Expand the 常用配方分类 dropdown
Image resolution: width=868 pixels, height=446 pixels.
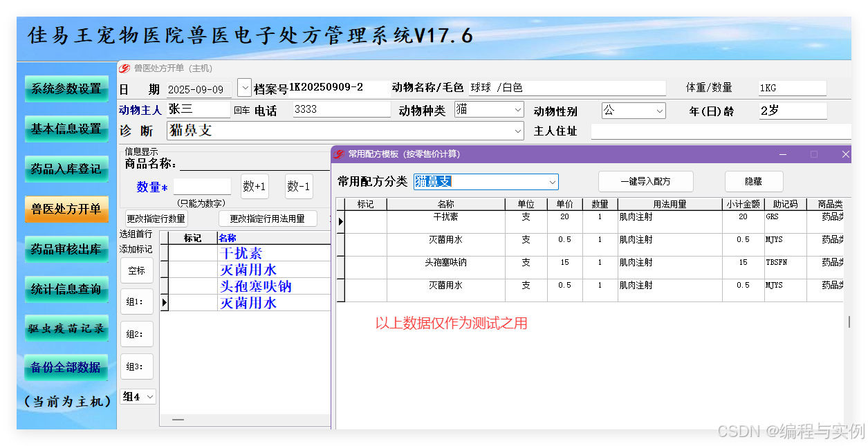point(552,182)
